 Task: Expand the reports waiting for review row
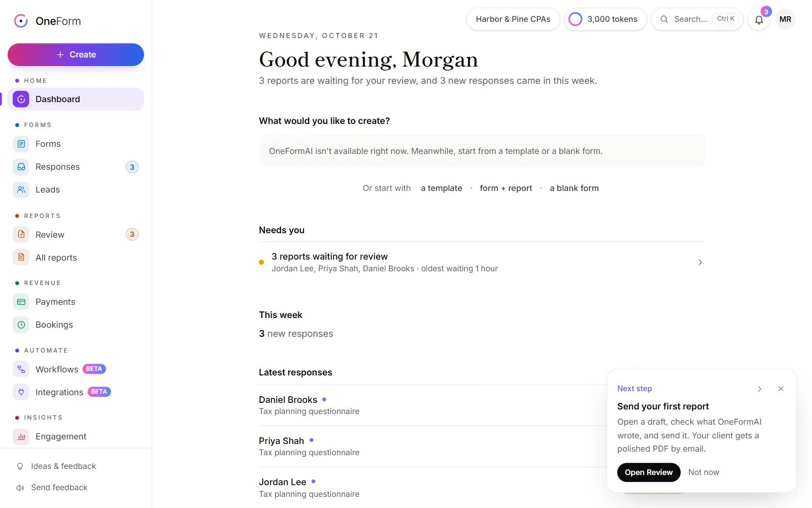[482, 263]
